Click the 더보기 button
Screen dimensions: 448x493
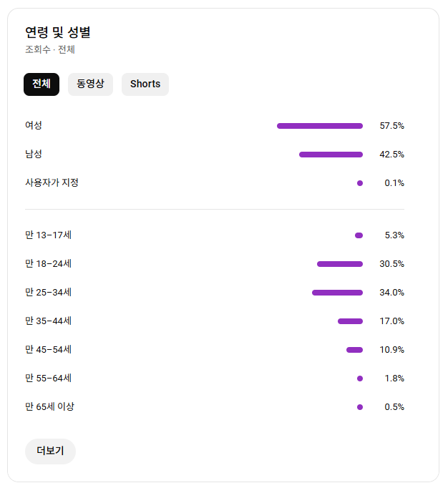coord(50,451)
